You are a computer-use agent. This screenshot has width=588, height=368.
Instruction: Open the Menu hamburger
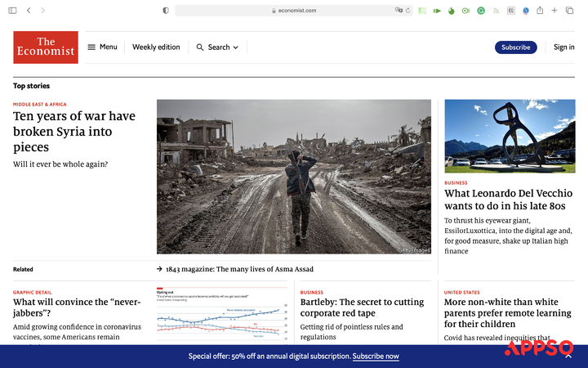[x=102, y=47]
